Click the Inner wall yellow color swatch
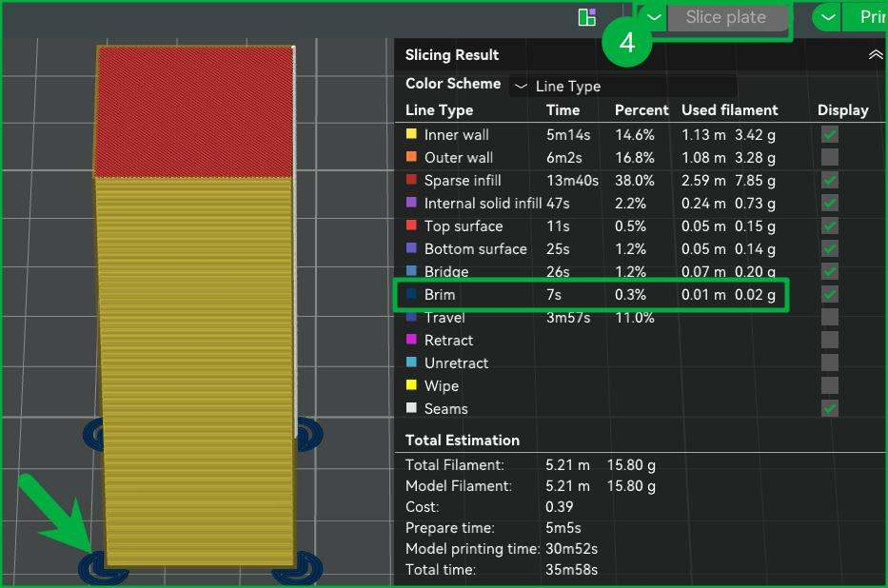 click(x=412, y=134)
